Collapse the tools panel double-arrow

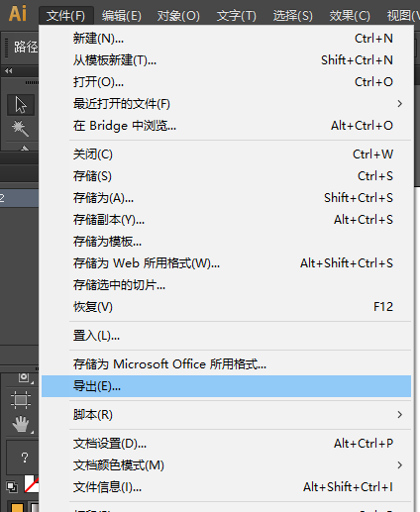pyautogui.click(x=9, y=70)
